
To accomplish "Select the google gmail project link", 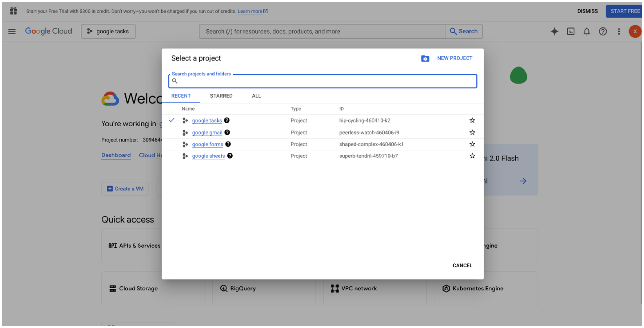I will pyautogui.click(x=207, y=133).
